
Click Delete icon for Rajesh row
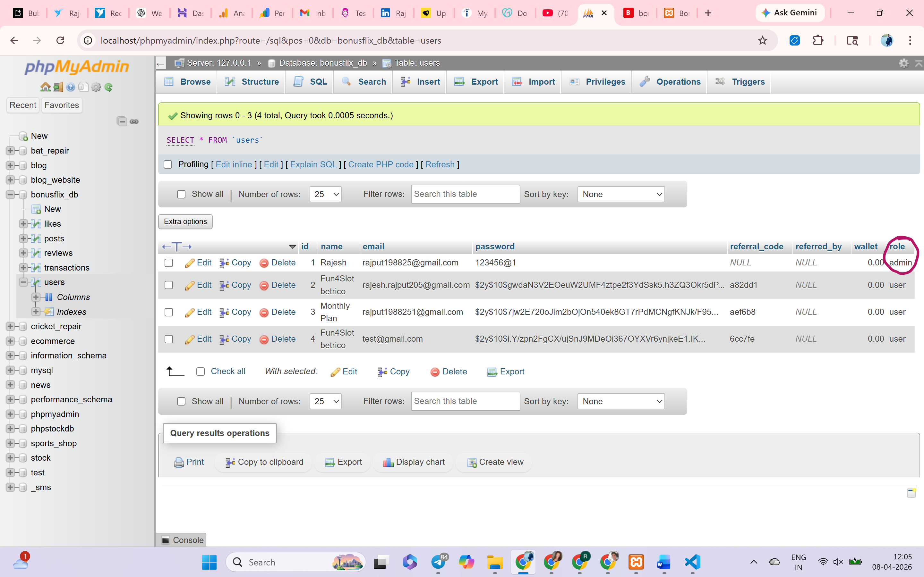(264, 263)
